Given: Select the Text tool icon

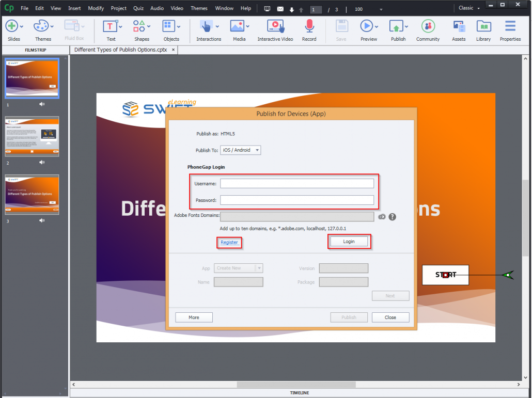Looking at the screenshot, I should click(111, 26).
